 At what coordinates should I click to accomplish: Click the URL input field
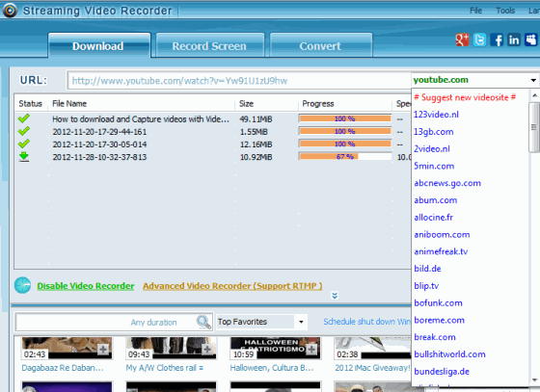click(x=239, y=81)
